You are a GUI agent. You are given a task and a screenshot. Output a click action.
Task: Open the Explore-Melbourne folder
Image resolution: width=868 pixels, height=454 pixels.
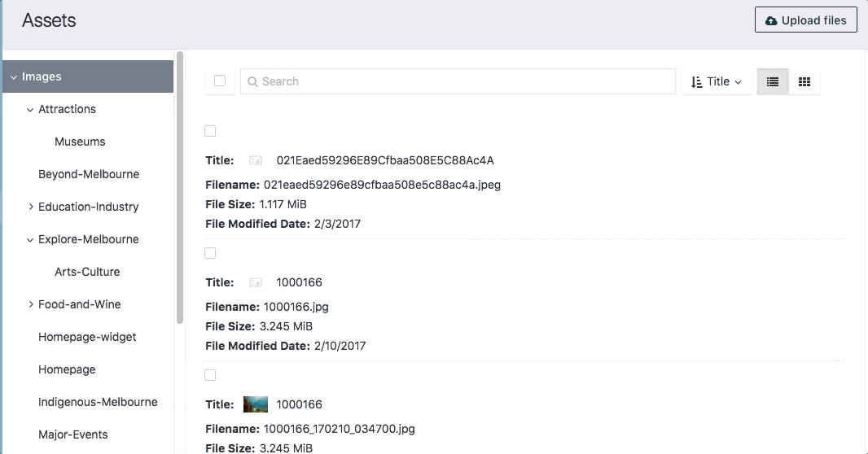tap(89, 239)
